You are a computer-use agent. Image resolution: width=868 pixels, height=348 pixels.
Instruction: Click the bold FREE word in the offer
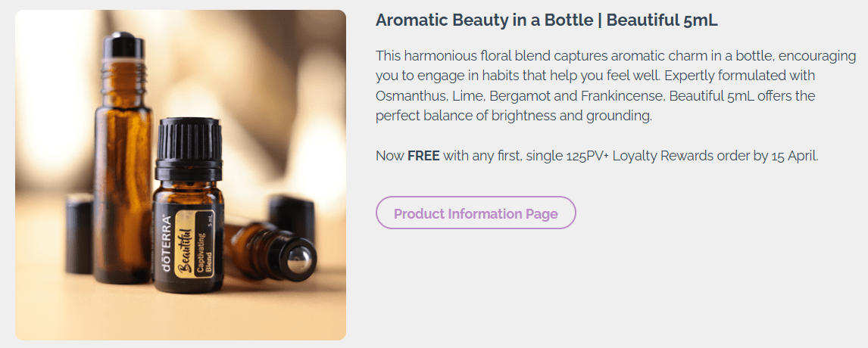coord(423,157)
